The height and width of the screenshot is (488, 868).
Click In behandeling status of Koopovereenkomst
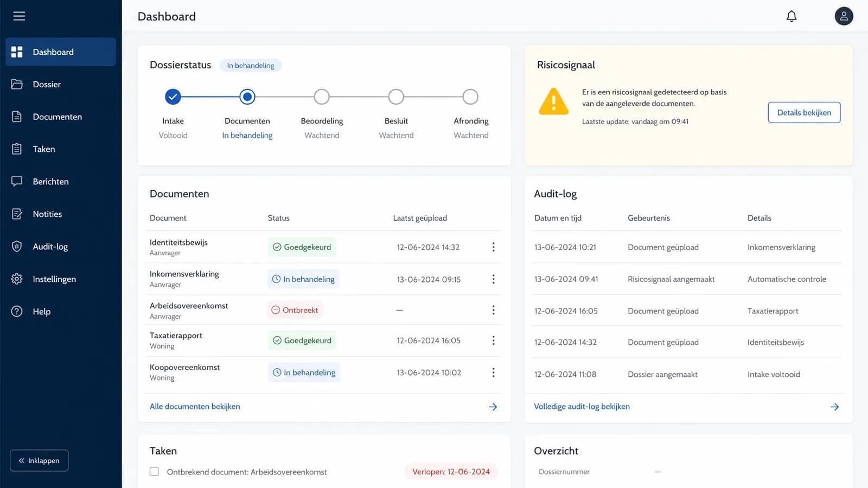click(304, 373)
